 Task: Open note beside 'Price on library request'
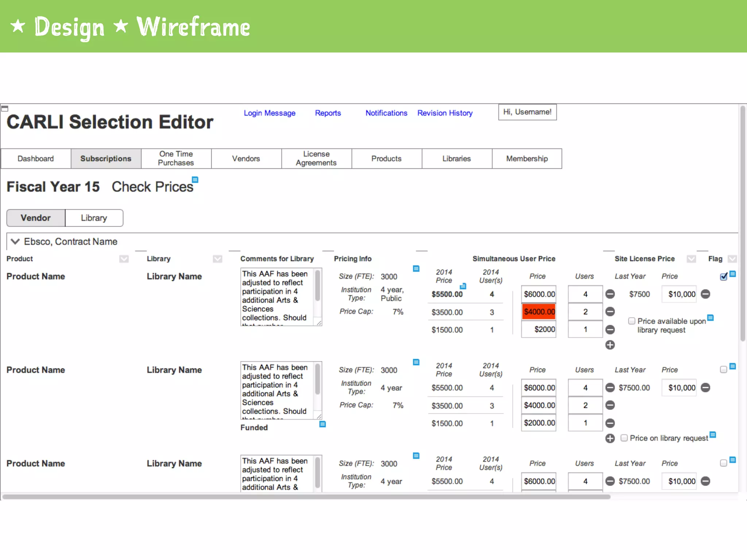(713, 435)
